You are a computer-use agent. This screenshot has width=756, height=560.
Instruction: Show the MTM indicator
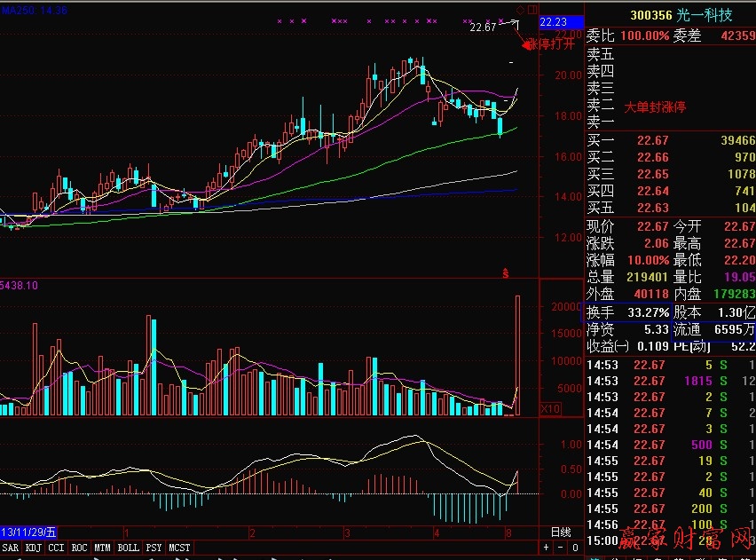[x=103, y=548]
